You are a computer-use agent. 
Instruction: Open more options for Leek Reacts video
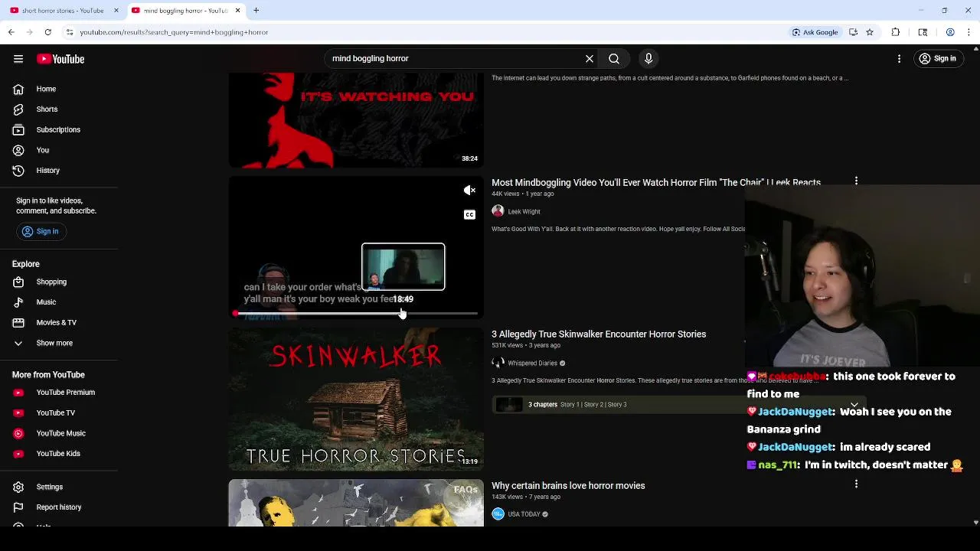click(x=856, y=181)
